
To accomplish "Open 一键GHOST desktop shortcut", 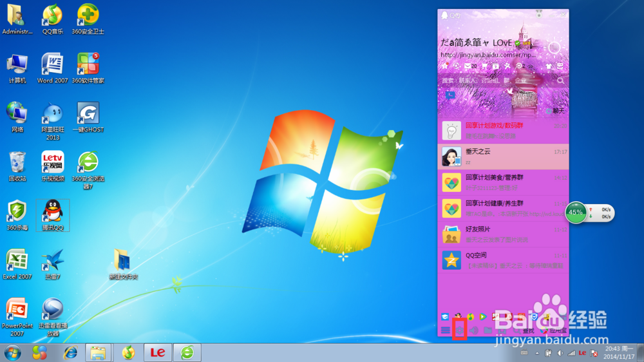I will click(88, 117).
